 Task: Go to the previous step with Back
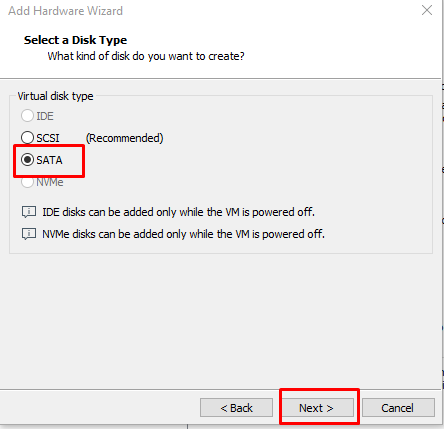[x=236, y=408]
